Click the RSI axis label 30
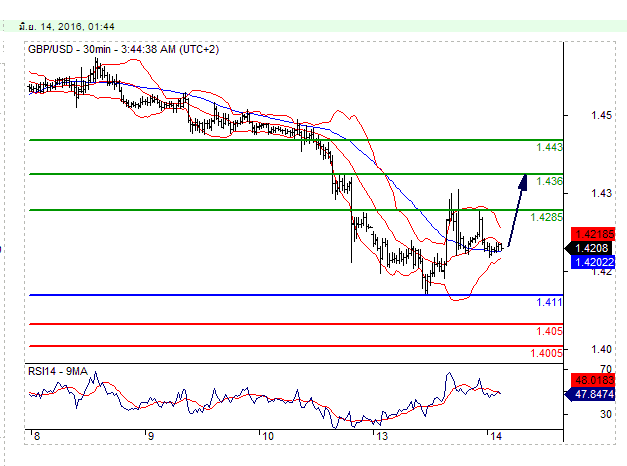This screenshot has height=466, width=627. [606, 414]
